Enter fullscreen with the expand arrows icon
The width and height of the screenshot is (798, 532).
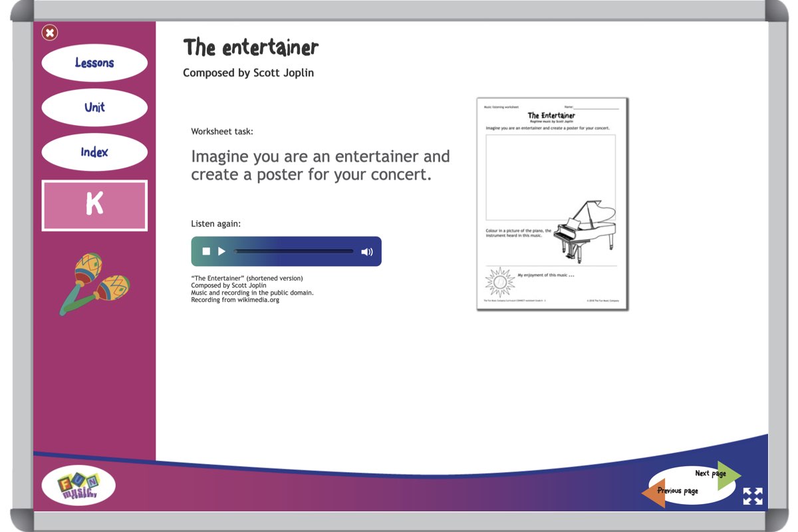coord(753,496)
